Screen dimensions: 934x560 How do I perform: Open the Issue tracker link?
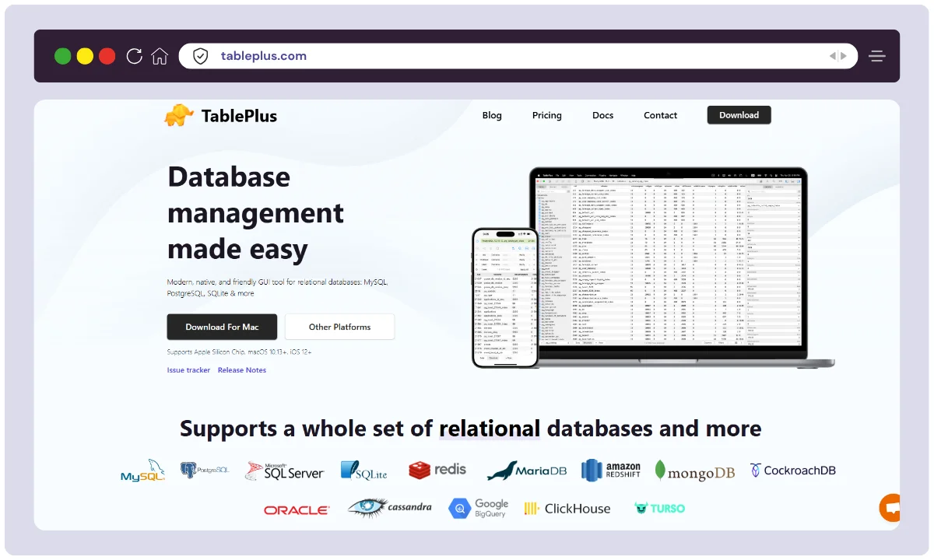tap(188, 370)
